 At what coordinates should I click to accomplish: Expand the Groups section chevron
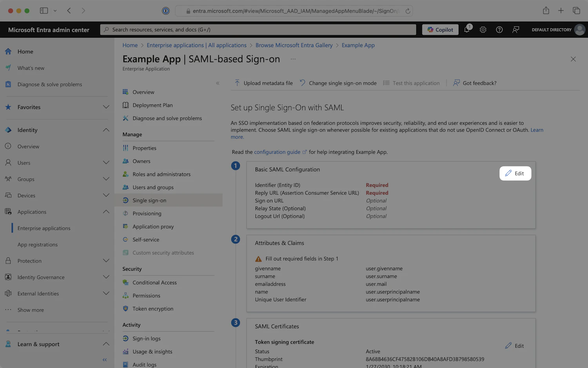click(106, 179)
